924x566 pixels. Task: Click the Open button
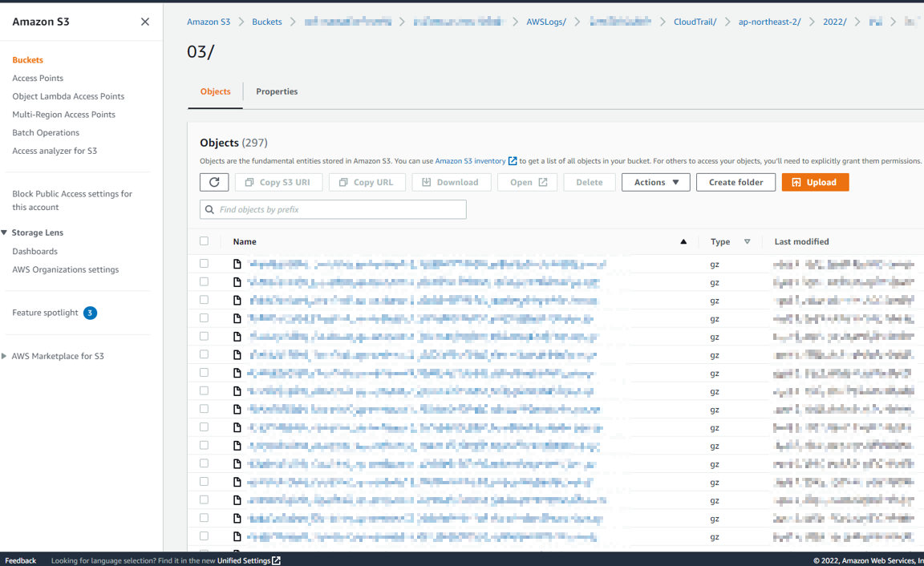(x=529, y=182)
